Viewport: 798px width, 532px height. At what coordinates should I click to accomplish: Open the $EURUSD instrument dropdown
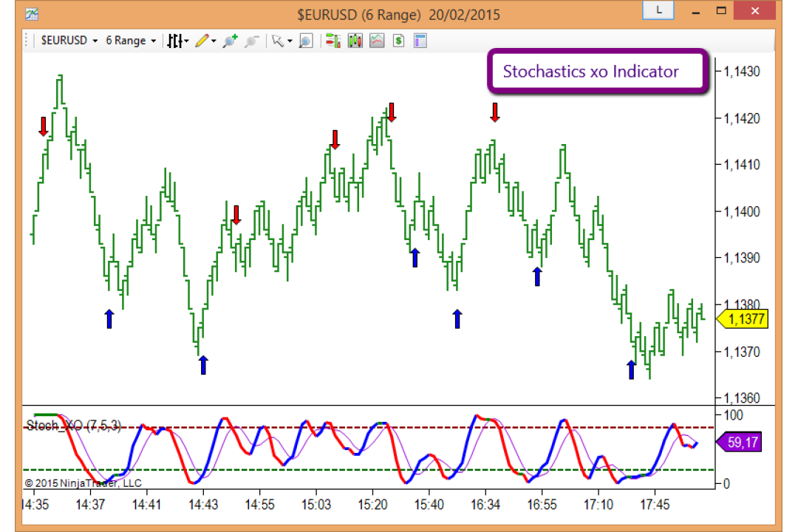click(69, 41)
